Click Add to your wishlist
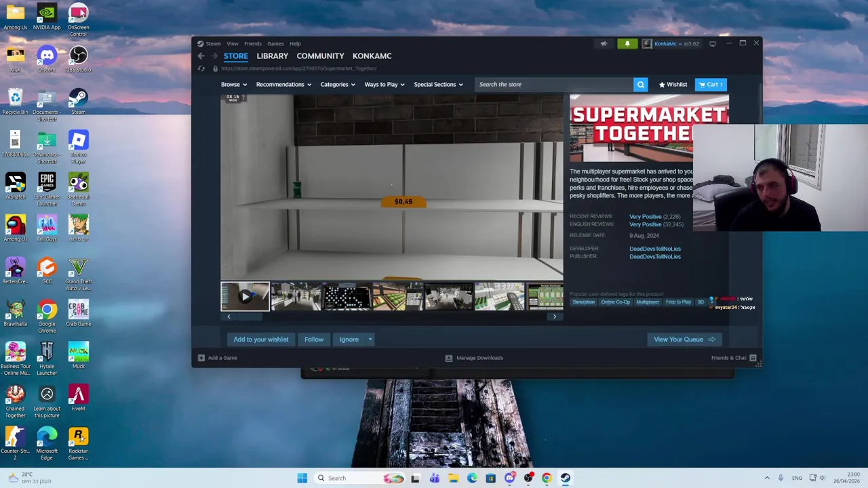Screen dimensions: 868x488 coord(261,340)
